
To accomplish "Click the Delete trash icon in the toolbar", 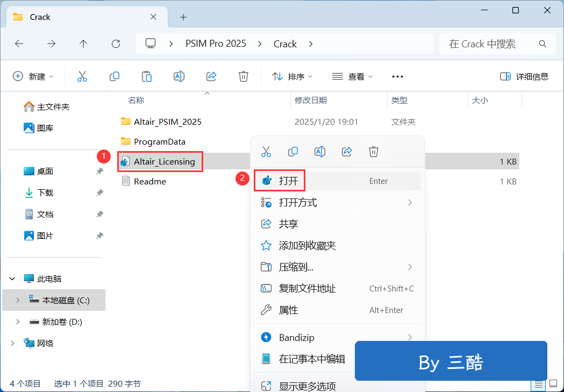I will (x=244, y=76).
